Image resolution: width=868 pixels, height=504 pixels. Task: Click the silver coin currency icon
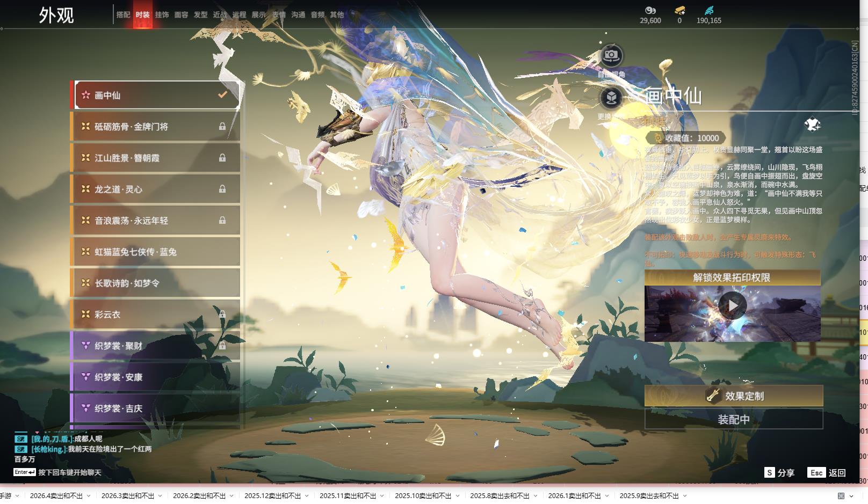[650, 10]
